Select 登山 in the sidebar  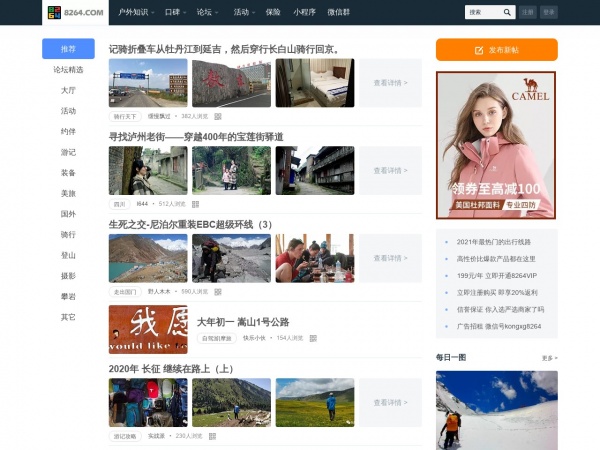(68, 255)
